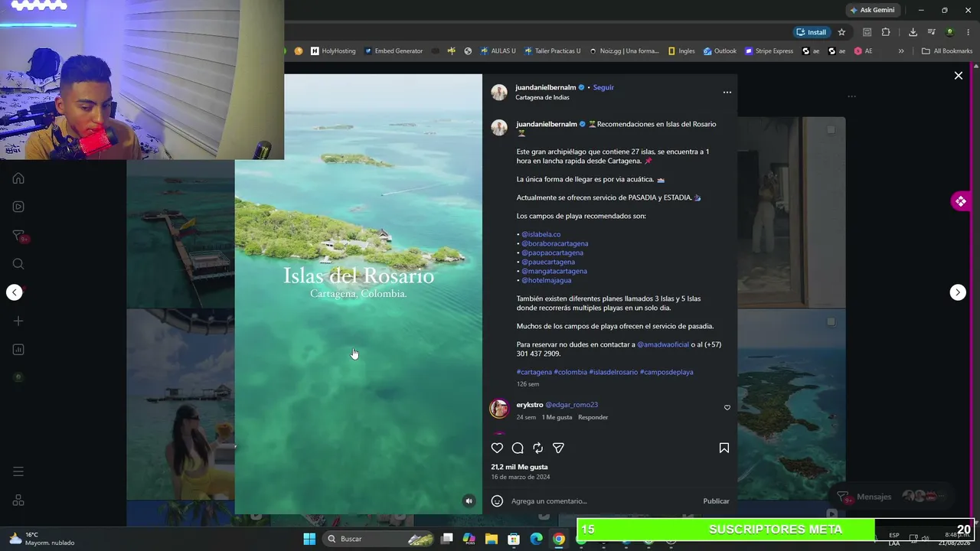This screenshot has width=980, height=551.
Task: Go to the next post arrow
Action: [x=958, y=292]
